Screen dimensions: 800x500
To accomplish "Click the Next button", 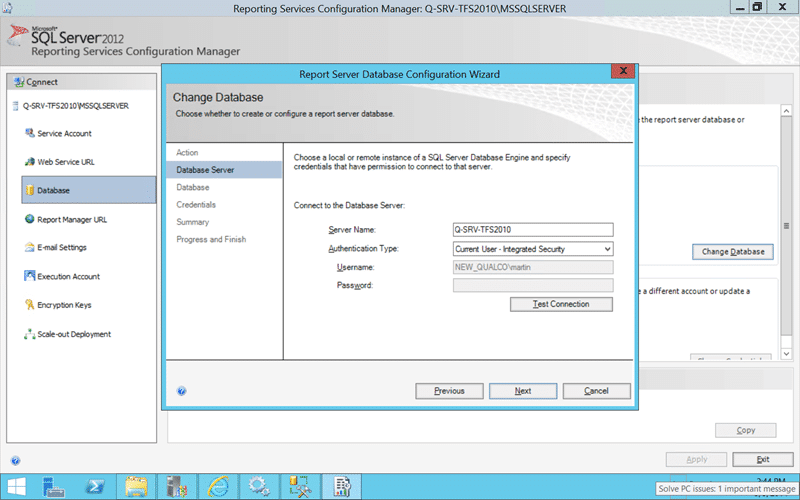I will [x=523, y=391].
